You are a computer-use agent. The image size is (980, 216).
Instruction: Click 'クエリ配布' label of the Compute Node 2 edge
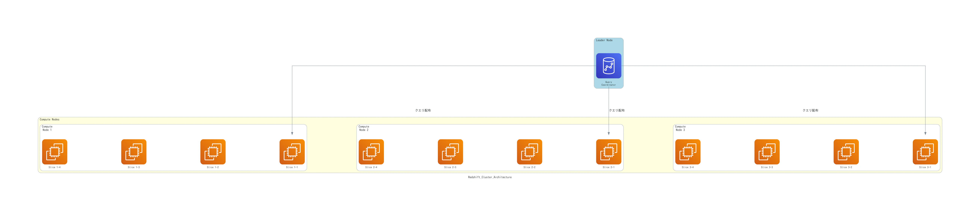617,110
